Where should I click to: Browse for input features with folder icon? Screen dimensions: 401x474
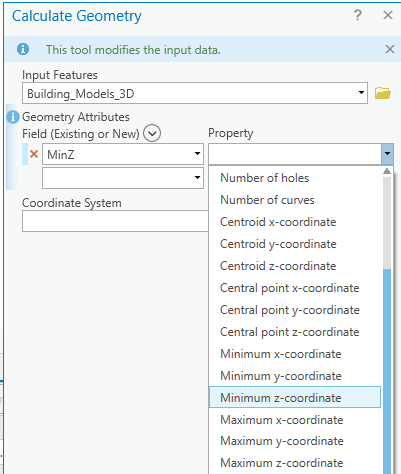point(382,93)
